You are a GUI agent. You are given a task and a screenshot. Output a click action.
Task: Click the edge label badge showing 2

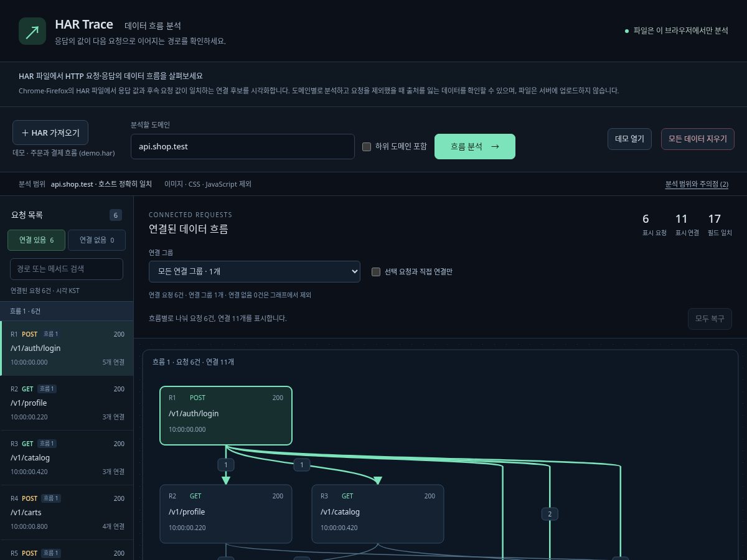point(550,514)
